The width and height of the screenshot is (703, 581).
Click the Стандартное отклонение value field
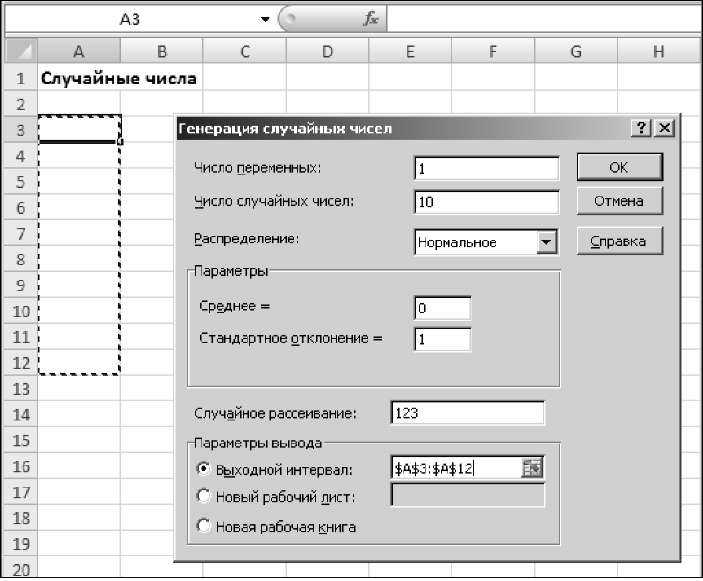[x=443, y=339]
